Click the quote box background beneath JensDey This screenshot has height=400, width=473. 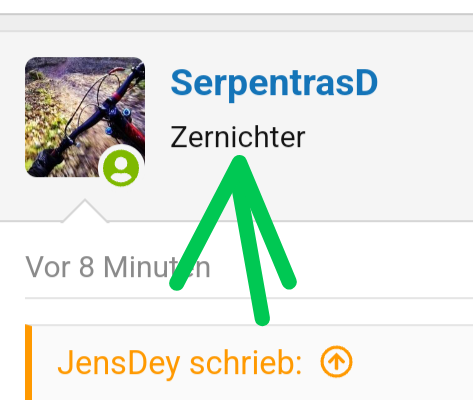pos(252,390)
